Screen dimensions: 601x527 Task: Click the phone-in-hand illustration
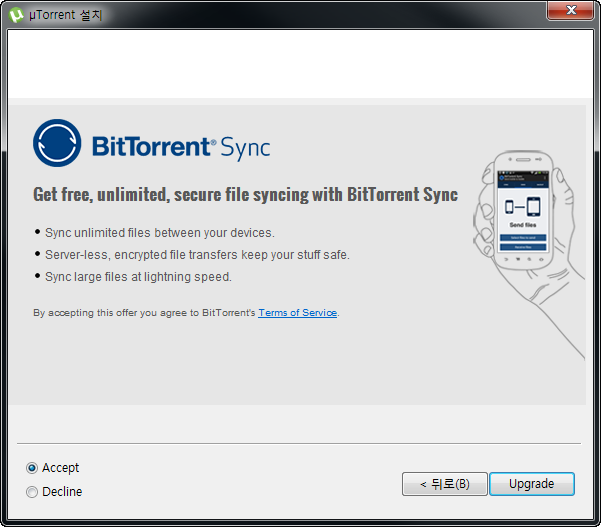(x=529, y=253)
